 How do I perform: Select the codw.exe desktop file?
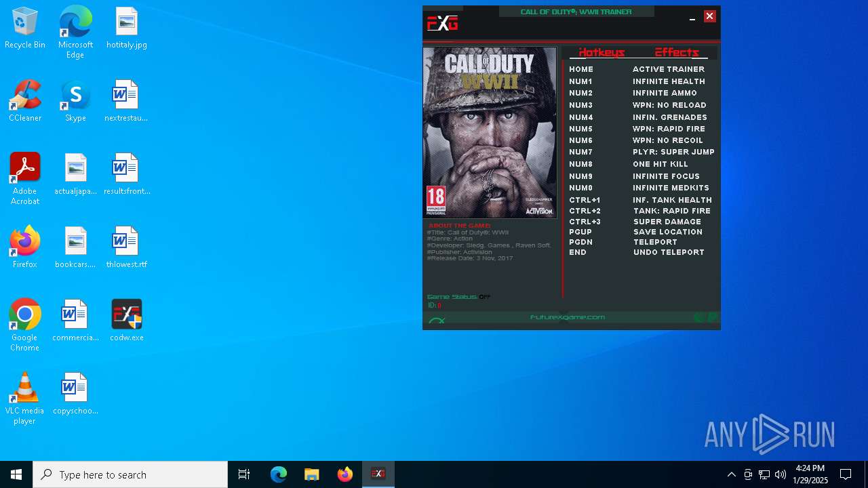[x=127, y=321]
